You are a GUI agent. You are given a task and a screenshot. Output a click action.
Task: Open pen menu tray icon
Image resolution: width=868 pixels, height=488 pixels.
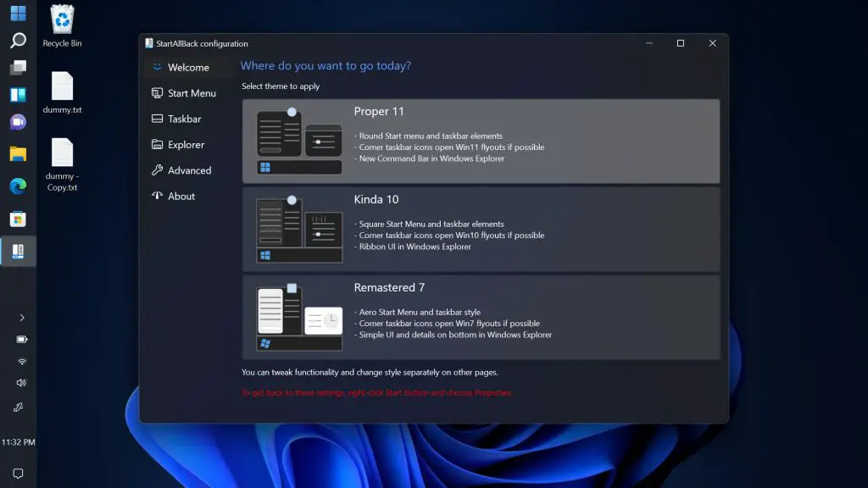point(19,408)
